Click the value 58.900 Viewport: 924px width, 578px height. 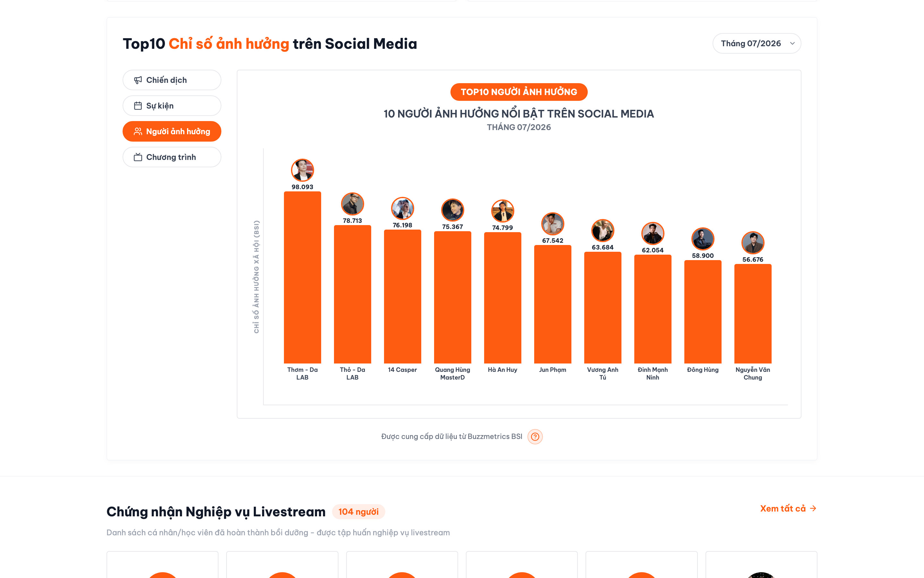(x=703, y=256)
